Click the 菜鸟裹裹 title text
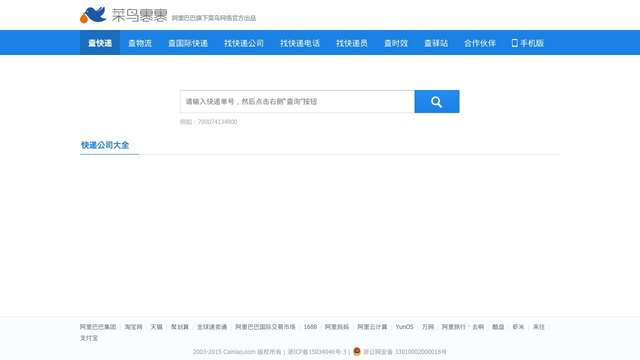The height and width of the screenshot is (360, 640). pos(140,16)
